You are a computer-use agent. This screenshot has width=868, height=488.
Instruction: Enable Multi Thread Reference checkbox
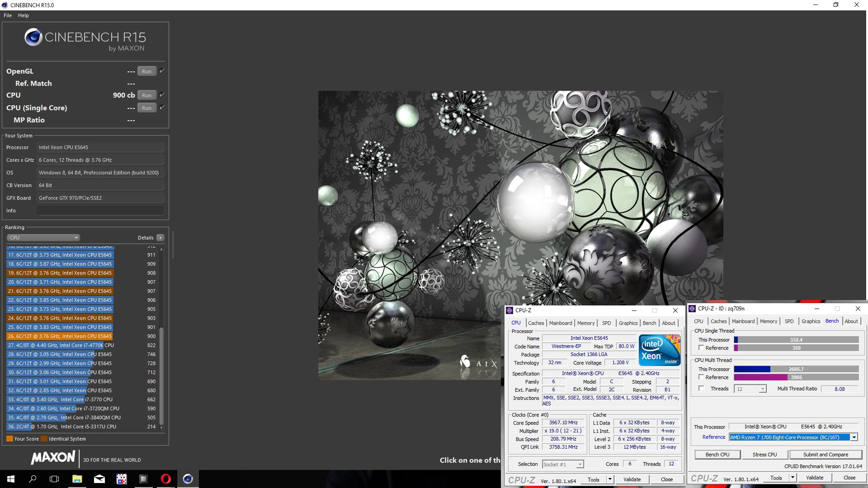(x=701, y=377)
